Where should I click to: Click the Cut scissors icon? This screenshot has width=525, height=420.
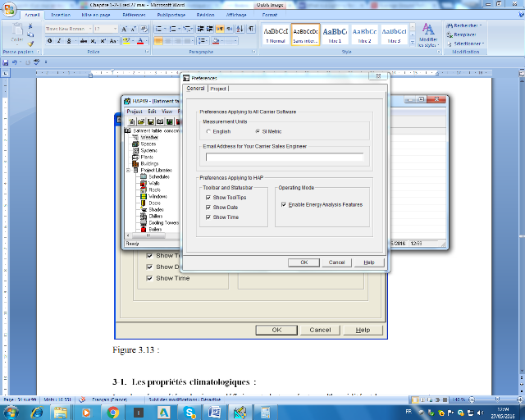(x=30, y=26)
